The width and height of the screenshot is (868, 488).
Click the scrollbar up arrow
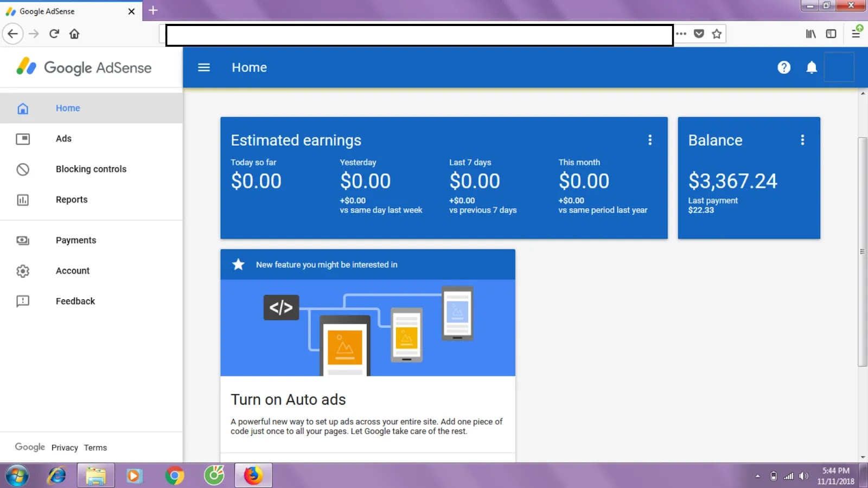[863, 94]
